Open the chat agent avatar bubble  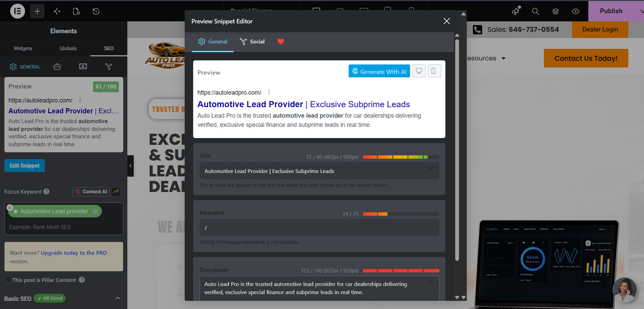[x=624, y=290]
